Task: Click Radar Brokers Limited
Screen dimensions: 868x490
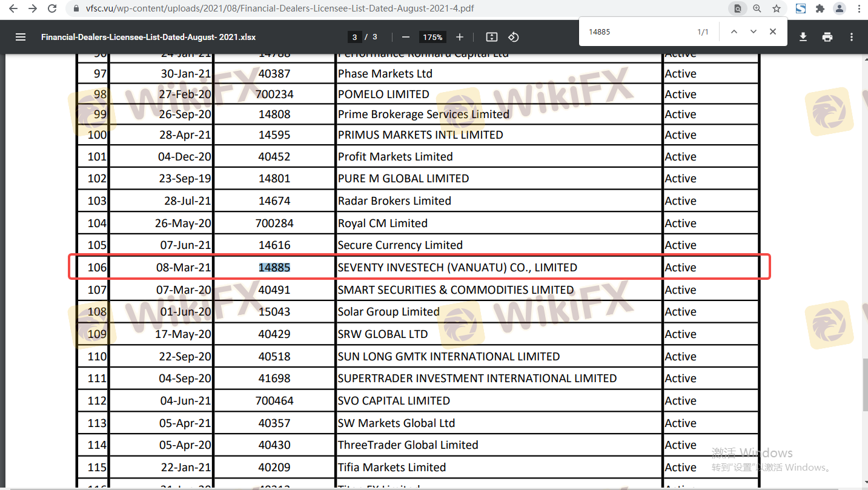Action: point(394,201)
